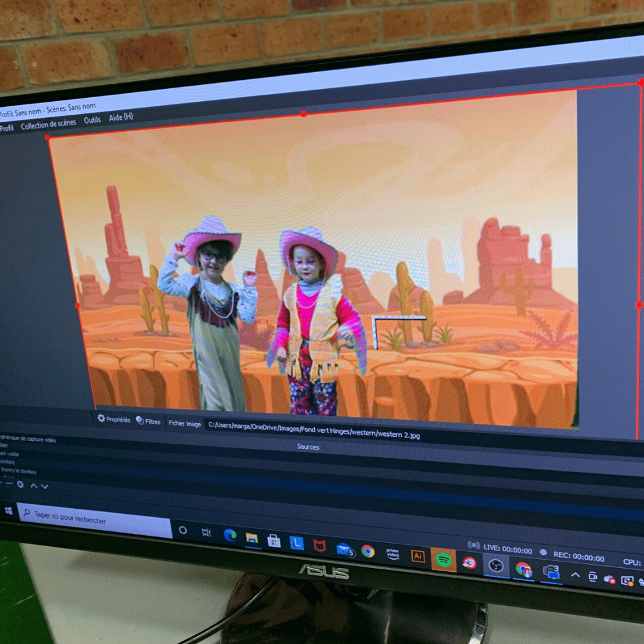This screenshot has width=644, height=644.
Task: Open Spotify from the taskbar
Action: (443, 560)
